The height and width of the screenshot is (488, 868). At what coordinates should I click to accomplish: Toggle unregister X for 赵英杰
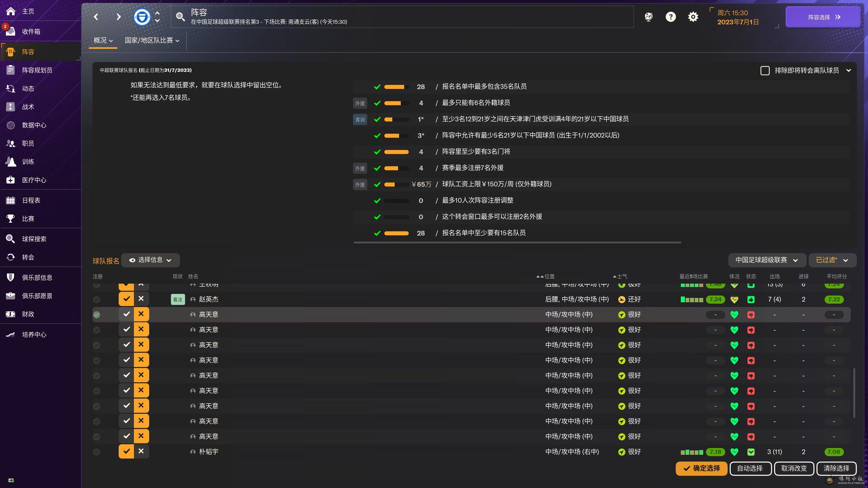coord(141,299)
